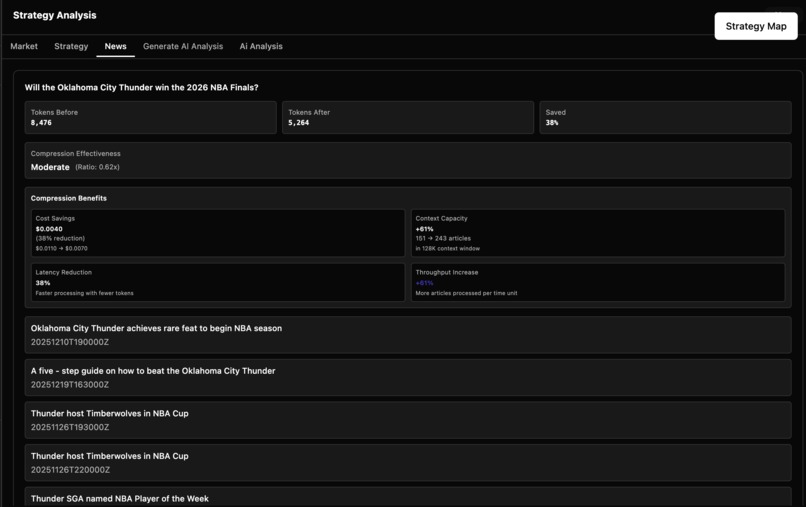This screenshot has width=806, height=507.
Task: Click the Tokens Before value 8,476
Action: tap(41, 123)
